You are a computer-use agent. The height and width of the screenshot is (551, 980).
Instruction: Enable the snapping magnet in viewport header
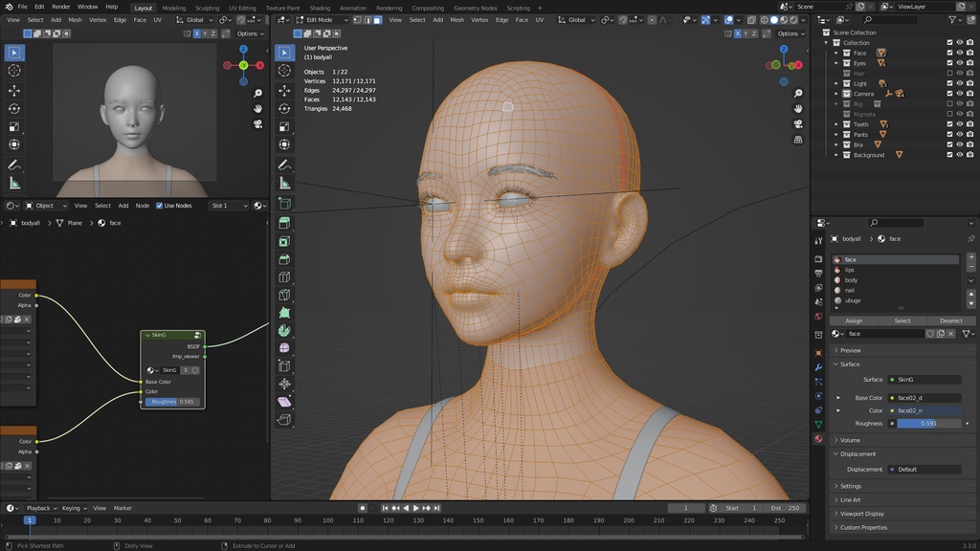pyautogui.click(x=622, y=19)
